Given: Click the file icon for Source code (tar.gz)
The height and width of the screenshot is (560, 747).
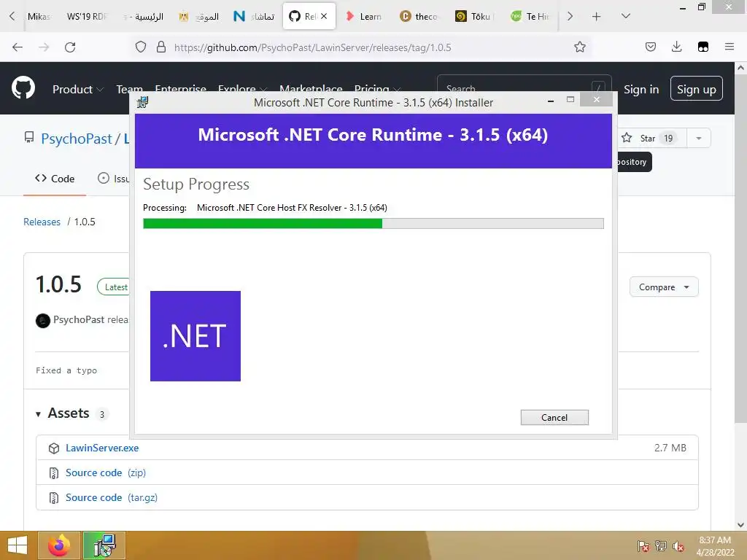Looking at the screenshot, I should point(54,497).
